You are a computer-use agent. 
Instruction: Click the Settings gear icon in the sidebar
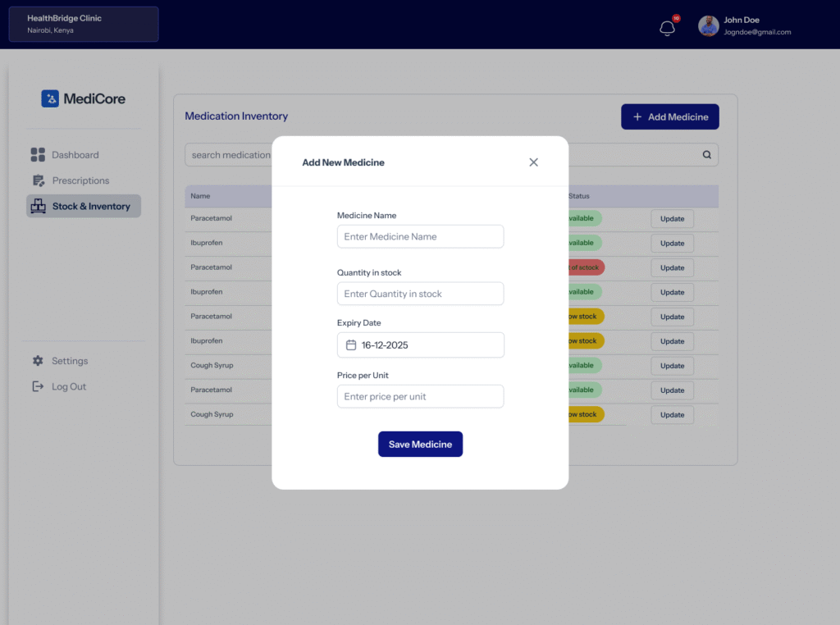[38, 361]
